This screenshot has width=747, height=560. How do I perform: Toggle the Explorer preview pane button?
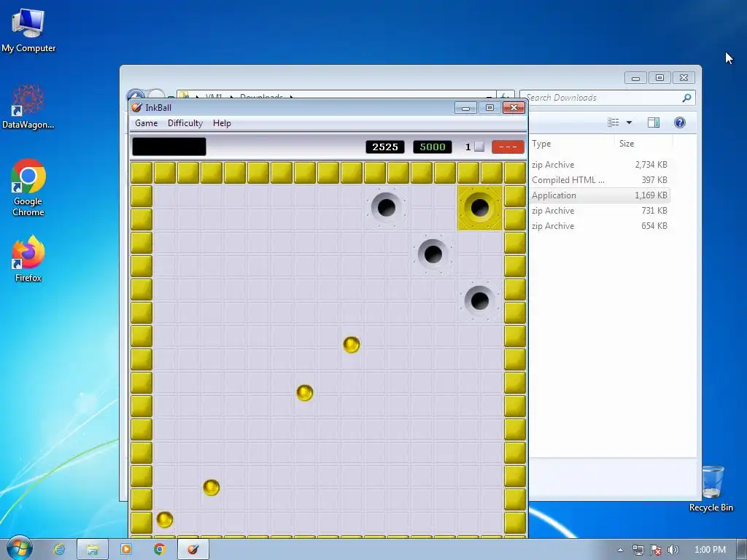(x=654, y=122)
